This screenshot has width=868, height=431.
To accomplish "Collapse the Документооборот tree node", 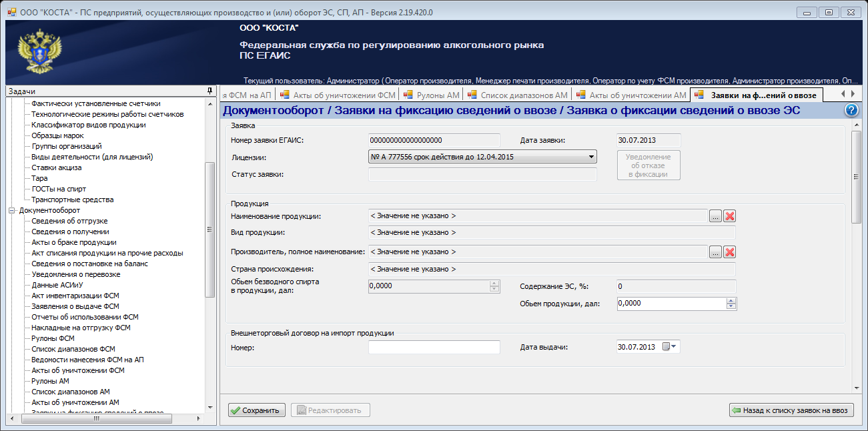I will [x=11, y=210].
